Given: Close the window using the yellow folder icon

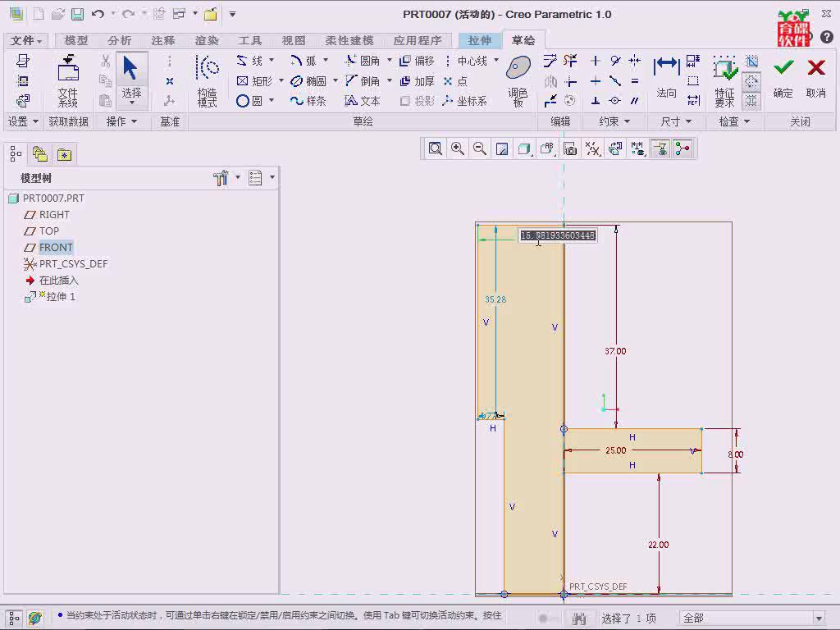Looking at the screenshot, I should (211, 14).
